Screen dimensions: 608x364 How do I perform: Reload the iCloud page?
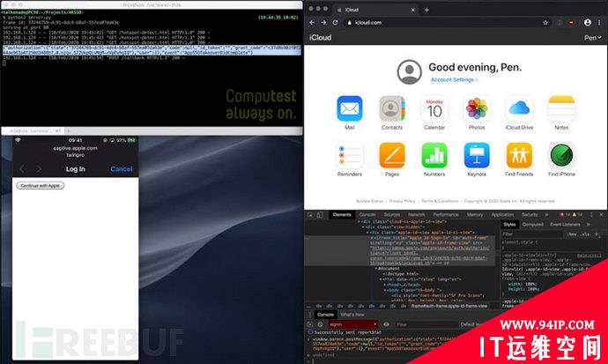[x=336, y=23]
